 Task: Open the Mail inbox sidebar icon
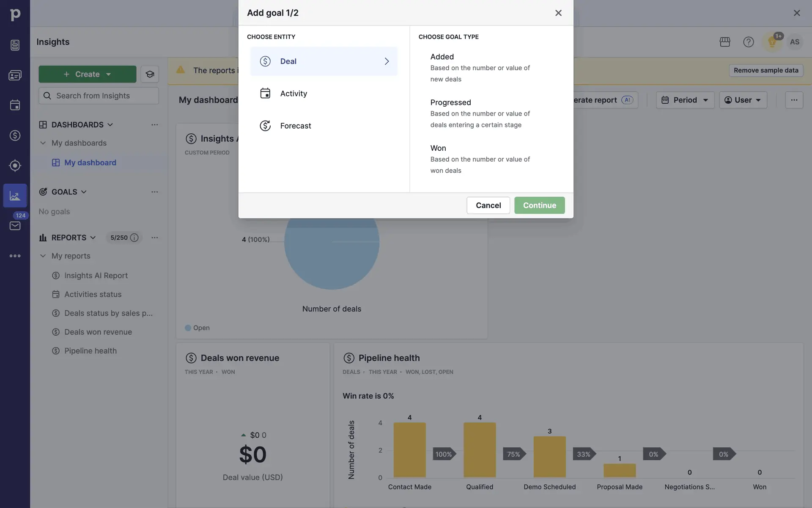(15, 226)
